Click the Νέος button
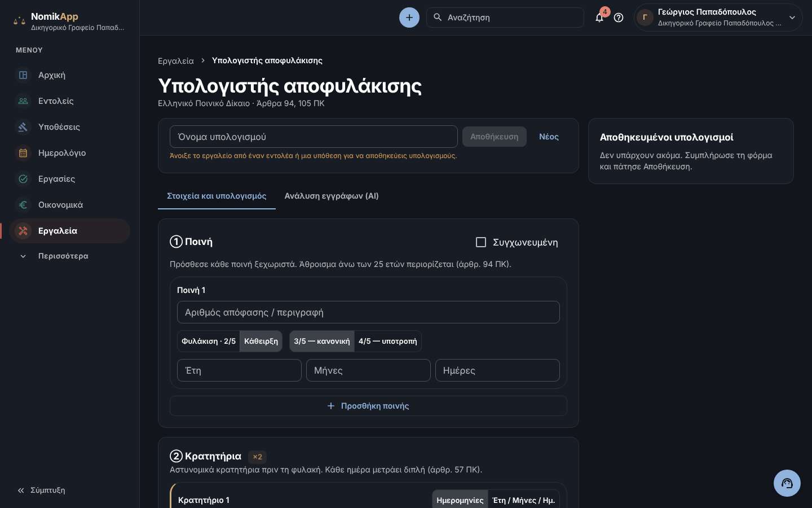The height and width of the screenshot is (508, 812). [549, 137]
